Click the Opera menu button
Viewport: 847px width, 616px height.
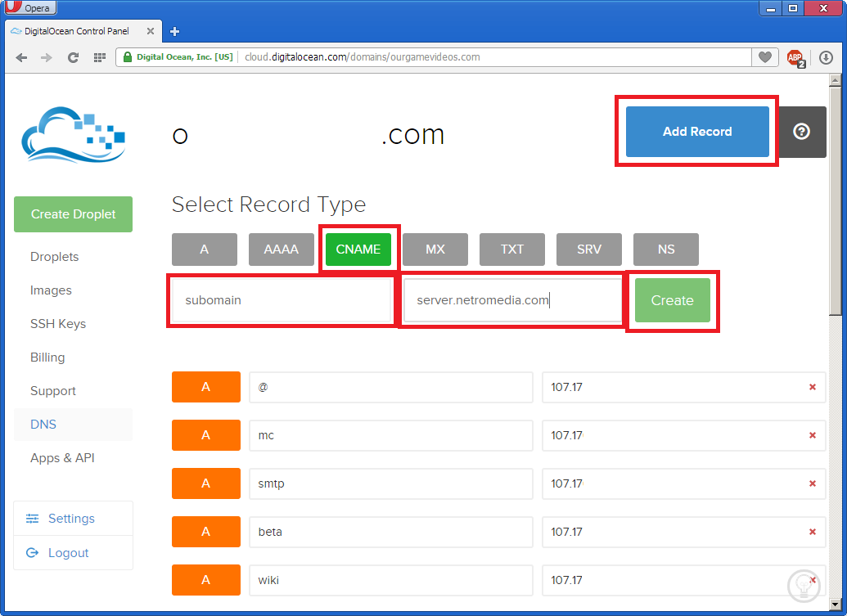tap(29, 7)
